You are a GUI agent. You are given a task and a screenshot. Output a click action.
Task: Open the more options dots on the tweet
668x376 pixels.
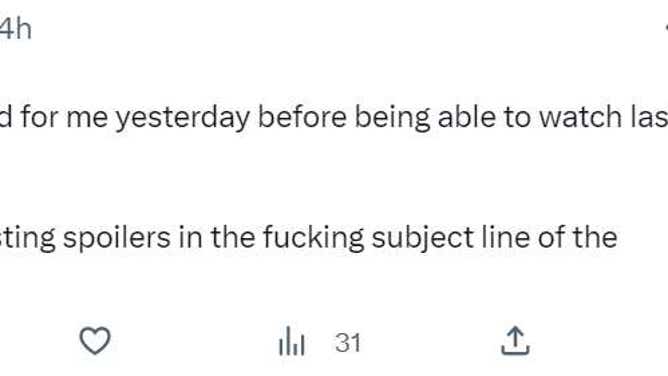[x=666, y=28]
